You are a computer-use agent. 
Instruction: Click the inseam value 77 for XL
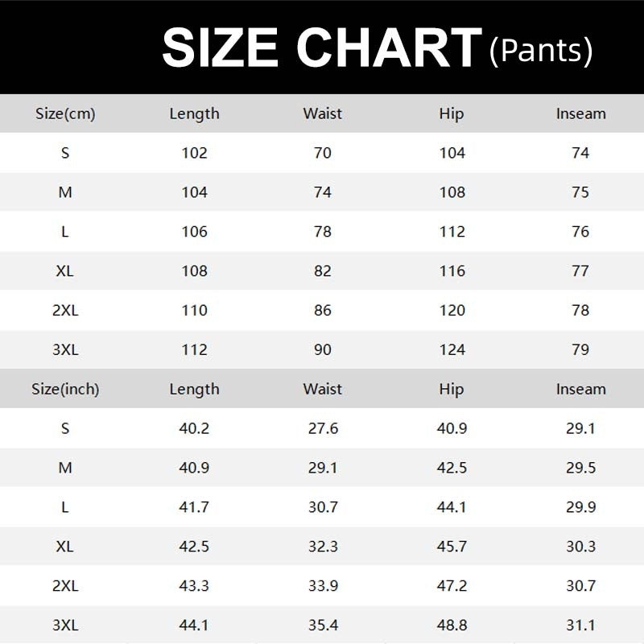click(x=580, y=270)
